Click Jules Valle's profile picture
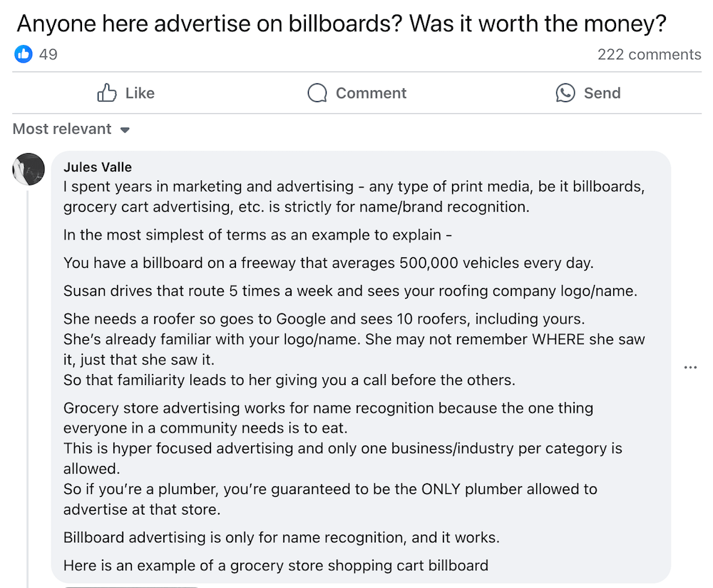Image resolution: width=713 pixels, height=588 pixels. click(29, 169)
